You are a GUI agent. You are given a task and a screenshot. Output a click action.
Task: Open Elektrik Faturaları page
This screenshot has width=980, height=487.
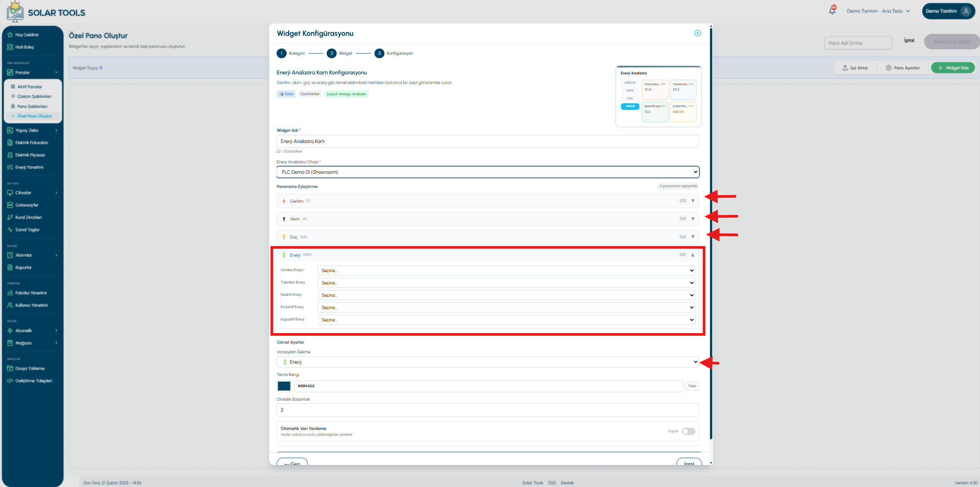(32, 143)
